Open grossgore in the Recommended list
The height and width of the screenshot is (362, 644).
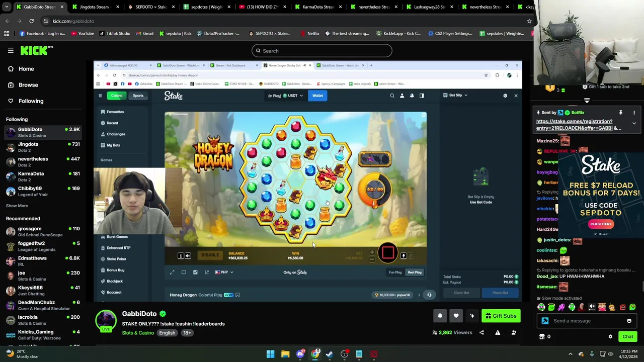pos(43,231)
